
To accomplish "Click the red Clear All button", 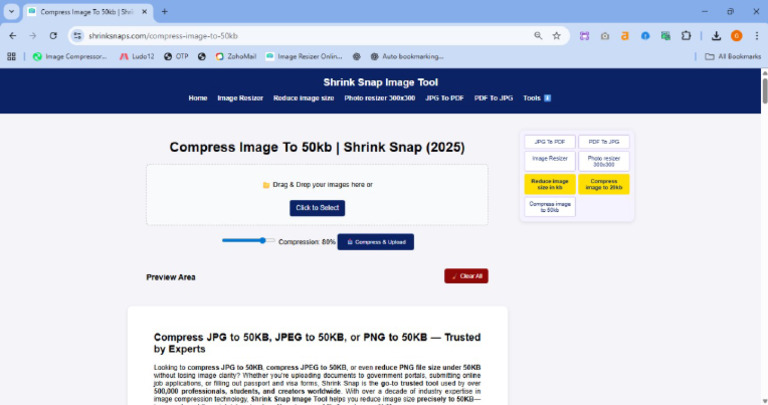I will 466,276.
